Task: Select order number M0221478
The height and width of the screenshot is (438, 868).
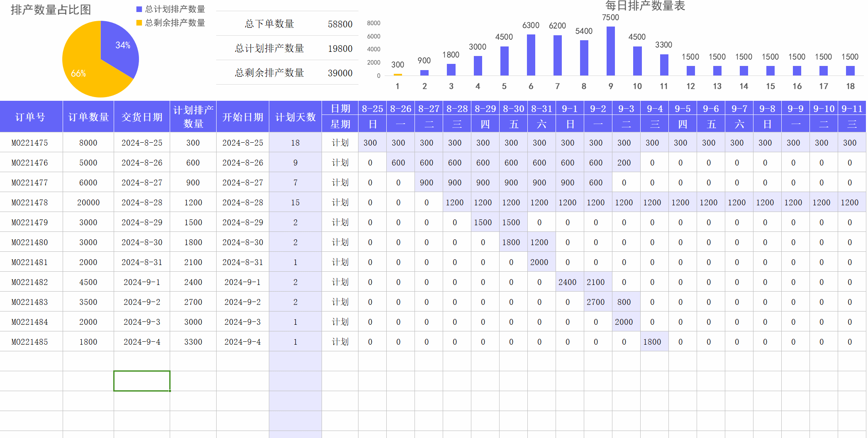Action: click(x=29, y=202)
